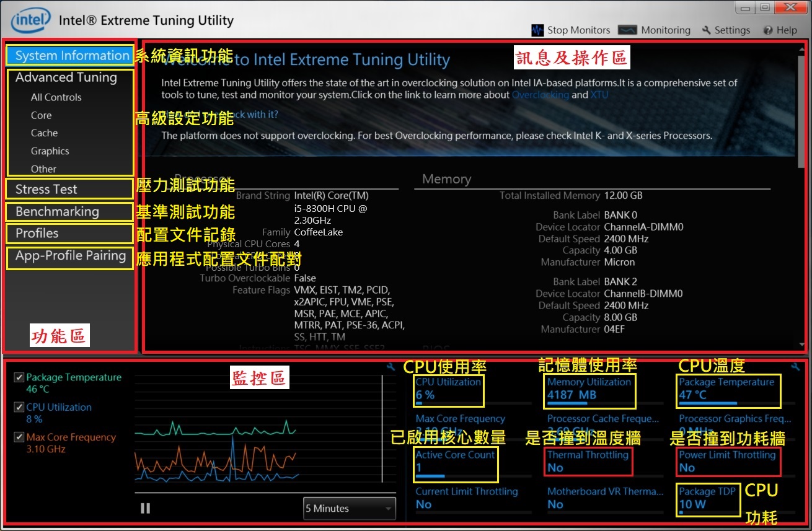The height and width of the screenshot is (531, 812).
Task: Click the Stop Monitors waveform icon
Action: 537,30
